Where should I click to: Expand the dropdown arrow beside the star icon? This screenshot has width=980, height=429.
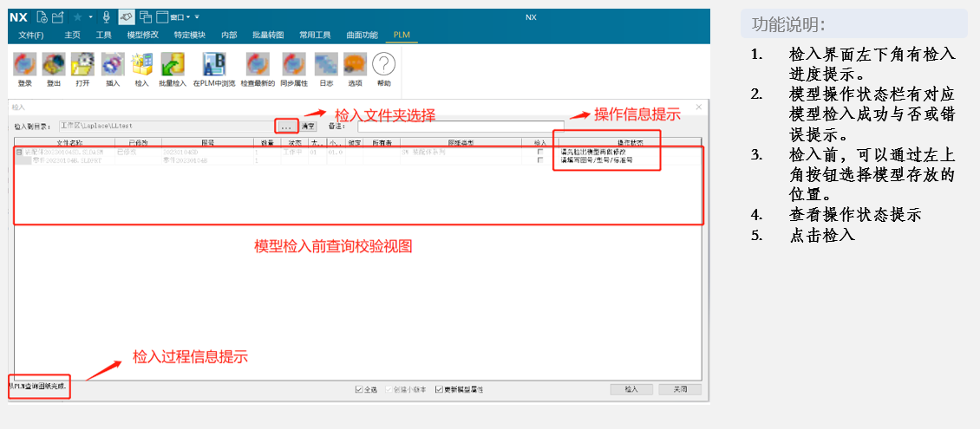click(90, 16)
